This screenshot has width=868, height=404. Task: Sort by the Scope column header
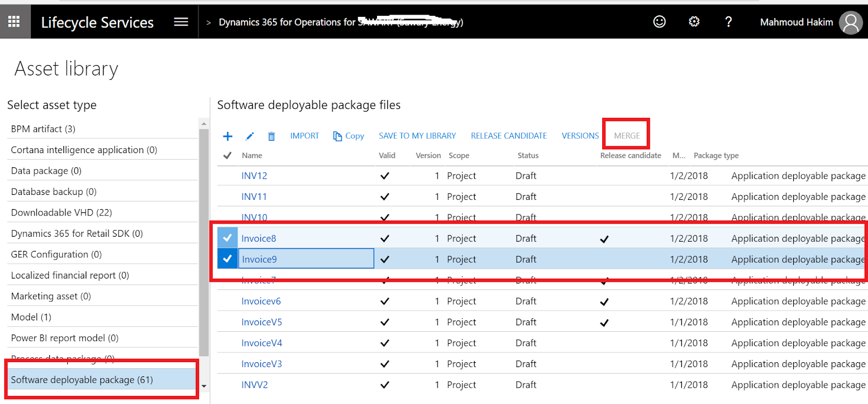point(459,155)
